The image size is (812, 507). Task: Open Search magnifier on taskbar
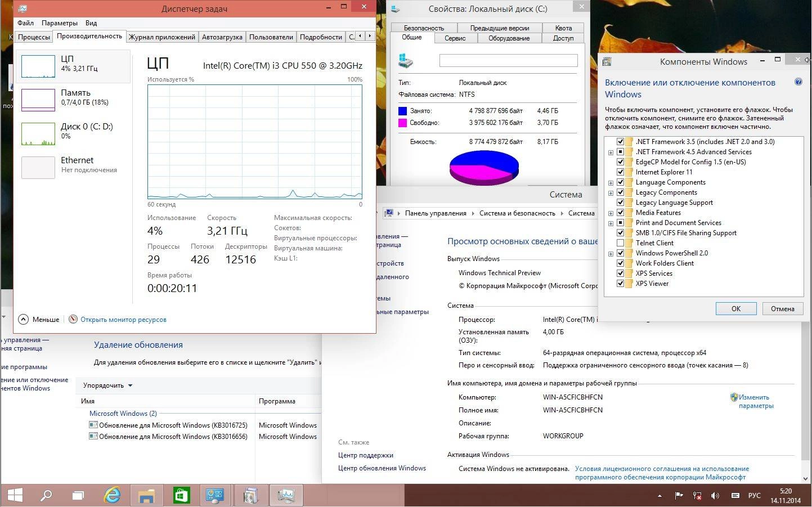(46, 495)
